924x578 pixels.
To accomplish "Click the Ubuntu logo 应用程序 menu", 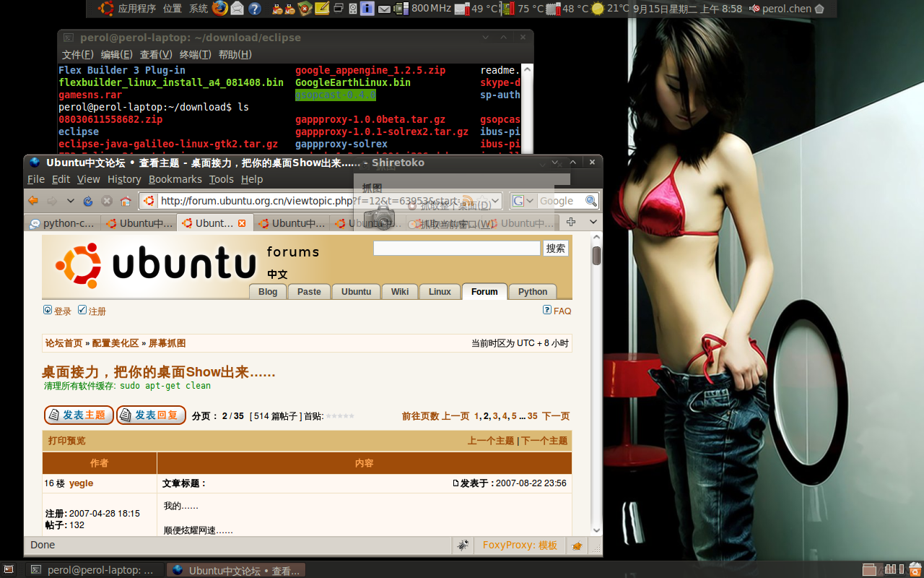I will [x=127, y=9].
